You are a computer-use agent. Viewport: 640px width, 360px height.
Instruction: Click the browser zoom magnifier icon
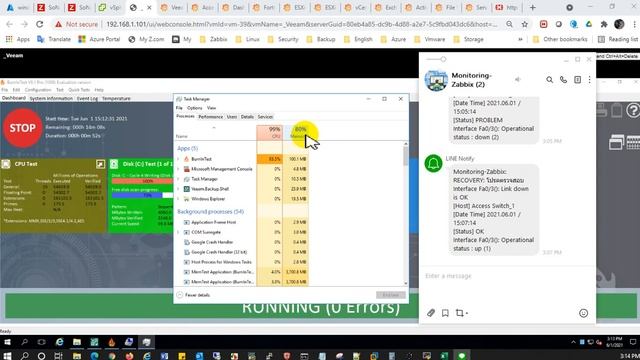click(509, 24)
